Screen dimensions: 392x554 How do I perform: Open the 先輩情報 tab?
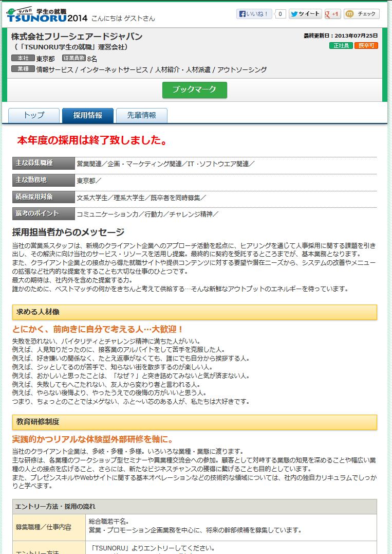(x=141, y=116)
